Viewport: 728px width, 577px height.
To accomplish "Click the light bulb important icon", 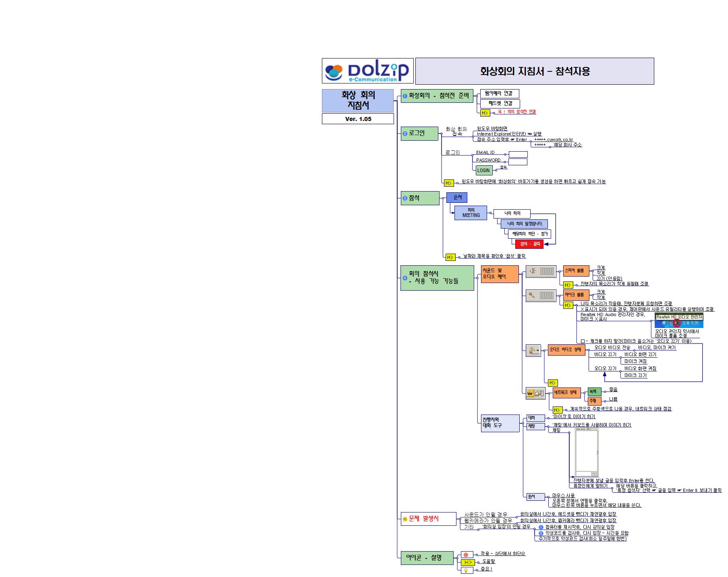I will click(x=467, y=570).
